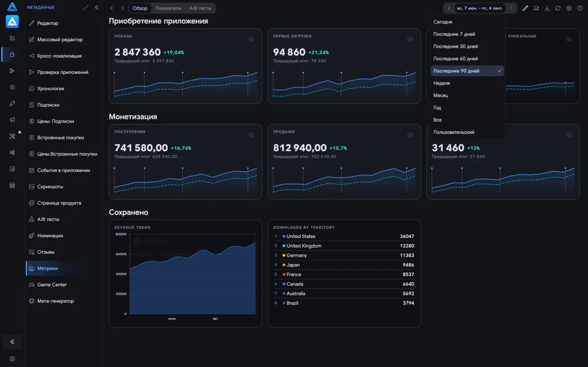Screen dimensions: 588x367
Task: Open the user account icon at rail bottom
Action: (x=12, y=359)
